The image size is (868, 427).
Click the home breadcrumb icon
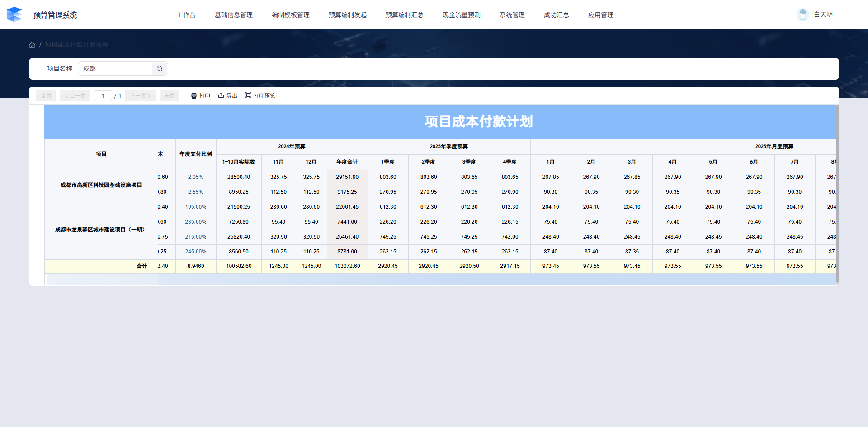(x=32, y=45)
